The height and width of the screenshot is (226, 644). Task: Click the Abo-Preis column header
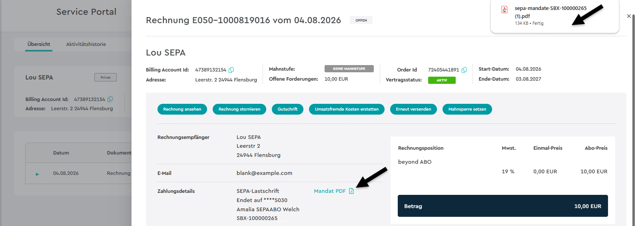click(x=596, y=148)
